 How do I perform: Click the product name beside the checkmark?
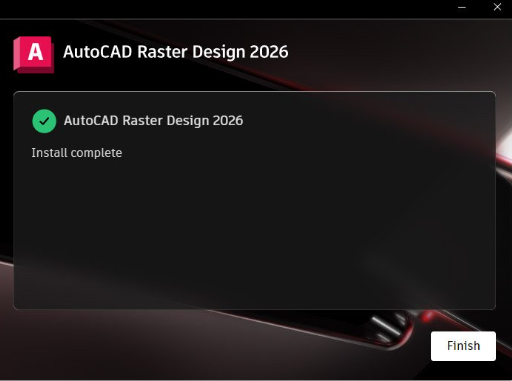153,121
